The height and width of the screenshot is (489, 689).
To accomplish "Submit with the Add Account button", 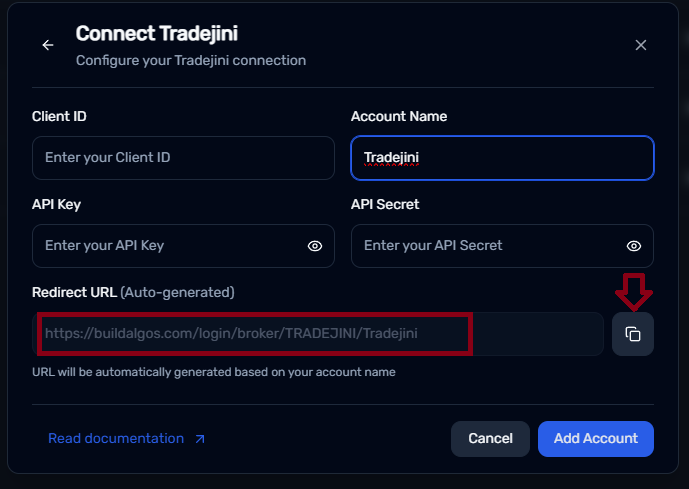I will [595, 438].
